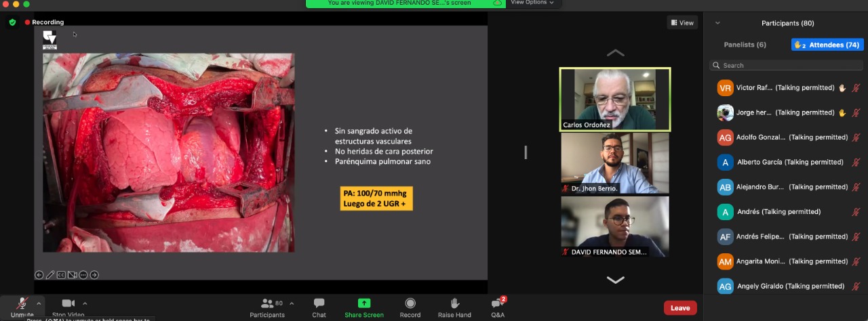This screenshot has width=868, height=321.
Task: Click the red Leave button
Action: tap(680, 308)
